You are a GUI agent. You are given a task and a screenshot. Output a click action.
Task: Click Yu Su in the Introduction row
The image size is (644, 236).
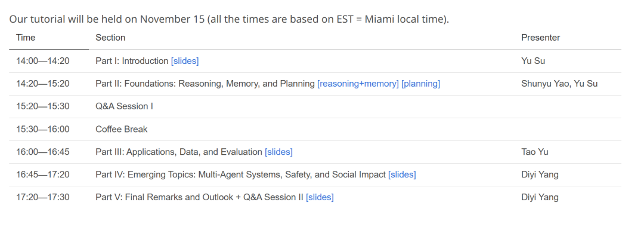(533, 61)
